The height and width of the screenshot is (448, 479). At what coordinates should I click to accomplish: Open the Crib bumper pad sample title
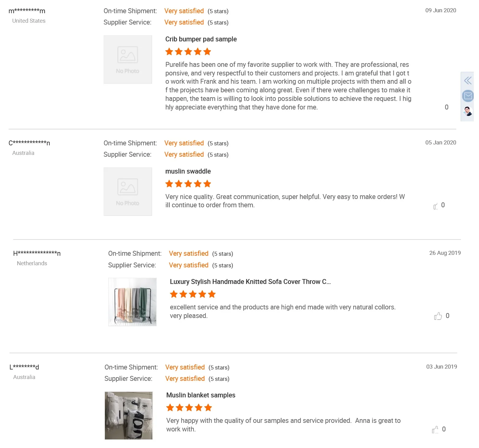pyautogui.click(x=201, y=39)
